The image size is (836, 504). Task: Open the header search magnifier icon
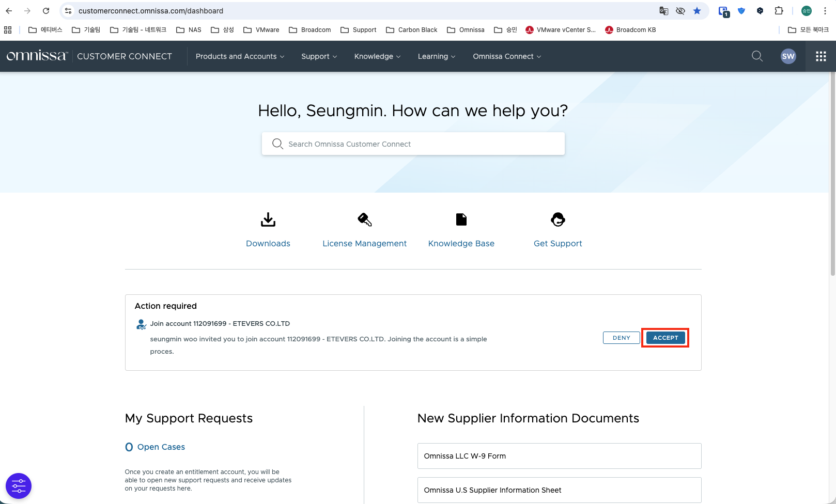(x=757, y=56)
